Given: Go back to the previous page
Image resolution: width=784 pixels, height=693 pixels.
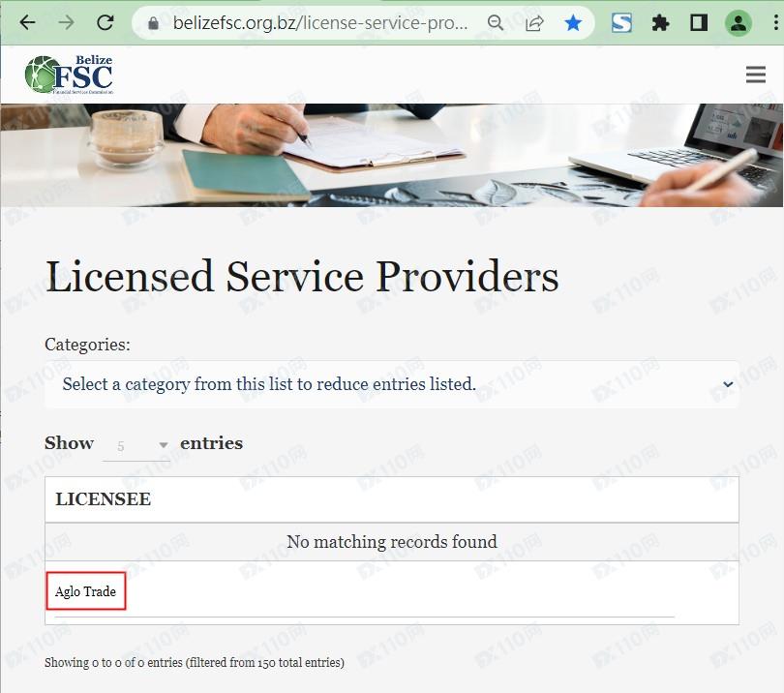Looking at the screenshot, I should click(27, 22).
